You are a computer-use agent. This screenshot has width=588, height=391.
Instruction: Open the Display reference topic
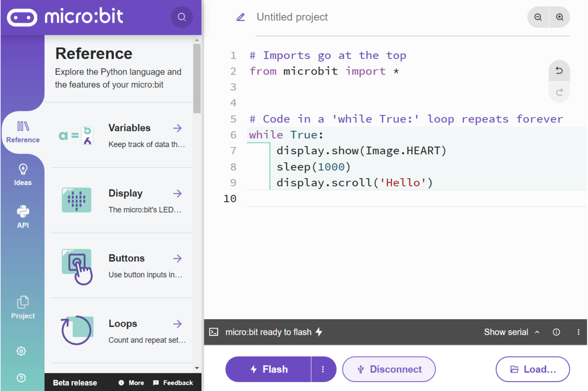pos(122,201)
